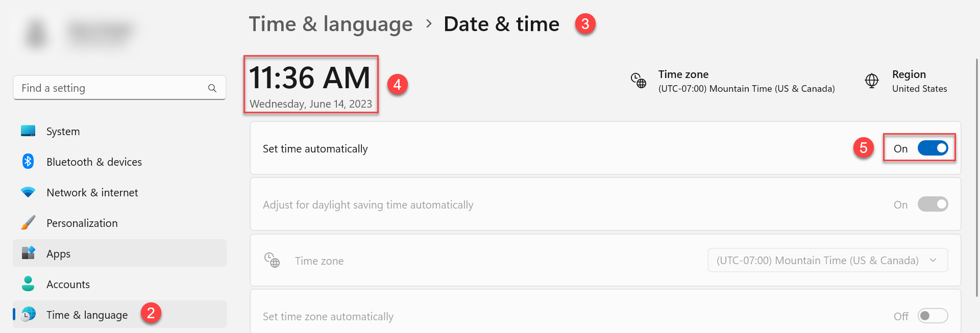
Task: Click the vertical scrollbar on right edge
Action: click(977, 178)
